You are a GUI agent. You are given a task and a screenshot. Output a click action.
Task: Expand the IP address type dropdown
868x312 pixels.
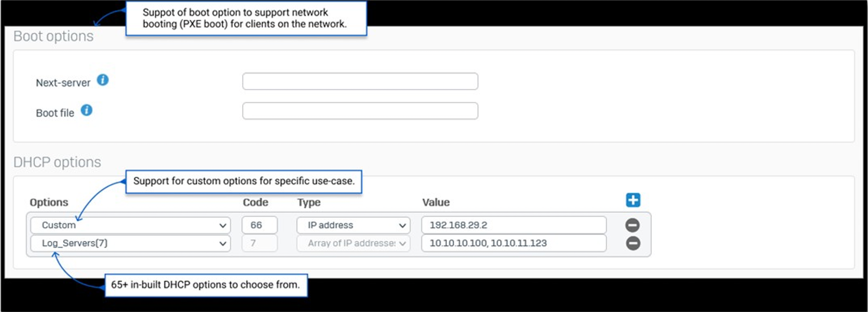pyautogui.click(x=353, y=225)
